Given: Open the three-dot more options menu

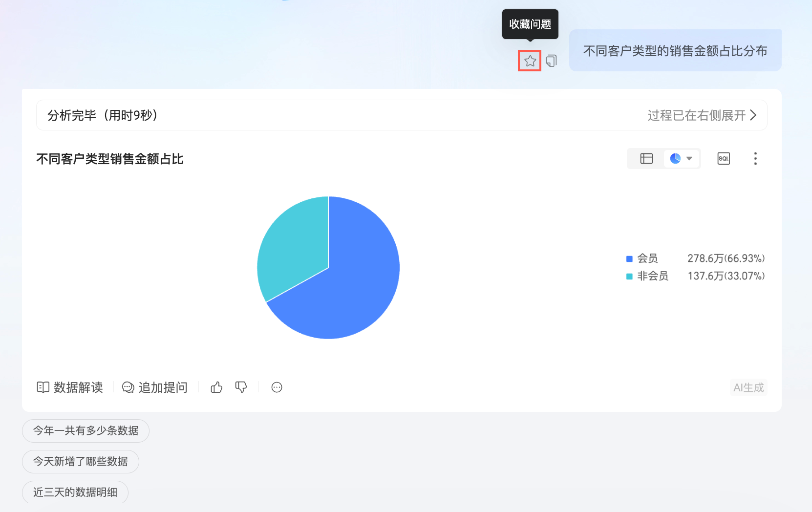Looking at the screenshot, I should 755,158.
